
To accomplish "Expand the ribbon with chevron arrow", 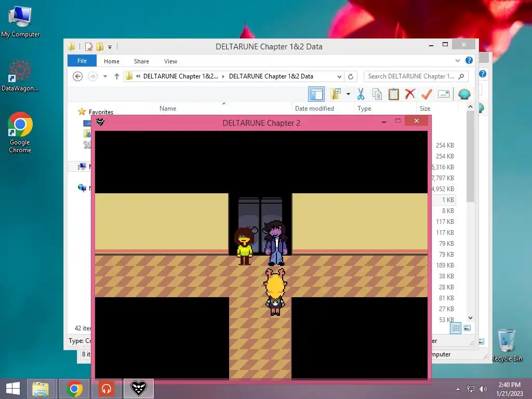I will pos(458,60).
